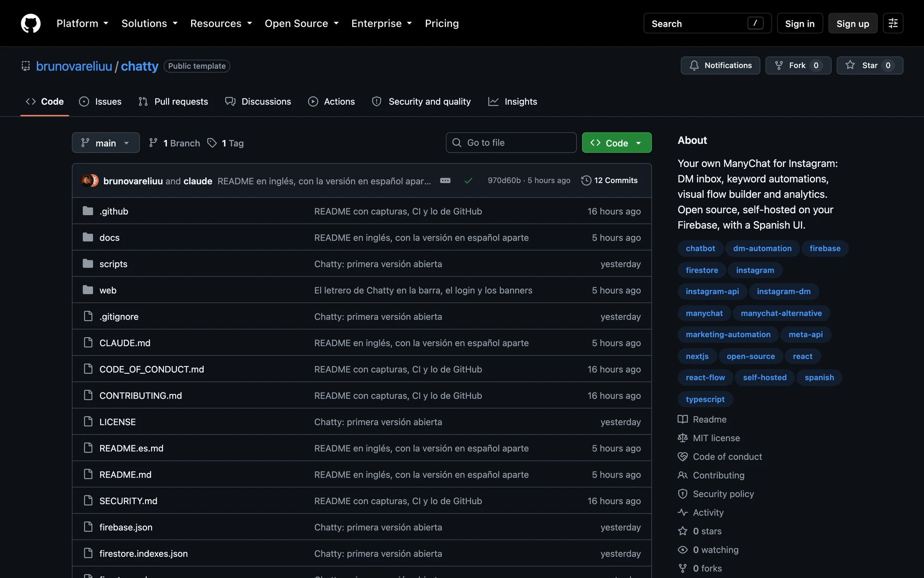Image resolution: width=924 pixels, height=578 pixels.
Task: Expand the commit message ellipsis button
Action: point(445,181)
